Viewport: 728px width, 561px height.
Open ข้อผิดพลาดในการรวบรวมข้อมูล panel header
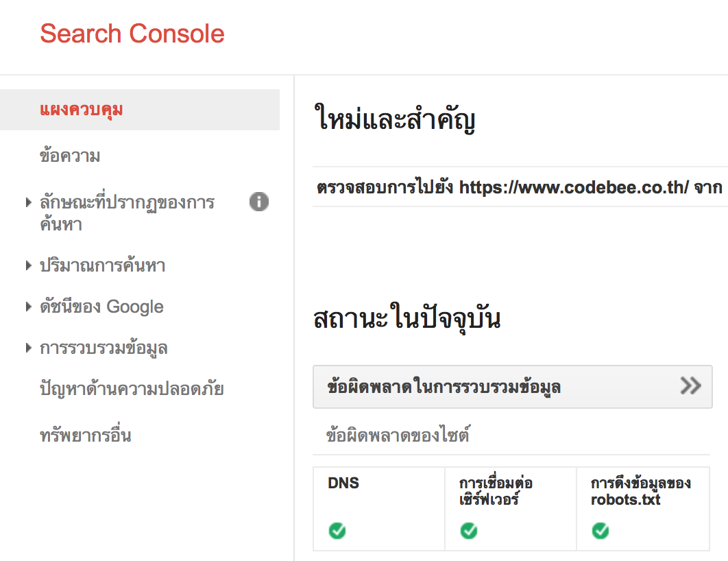click(x=513, y=387)
